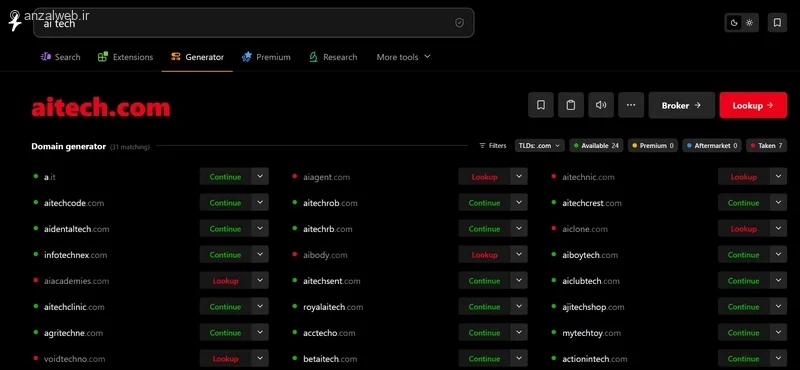Click Continue for aitechsent.com

pos(484,281)
